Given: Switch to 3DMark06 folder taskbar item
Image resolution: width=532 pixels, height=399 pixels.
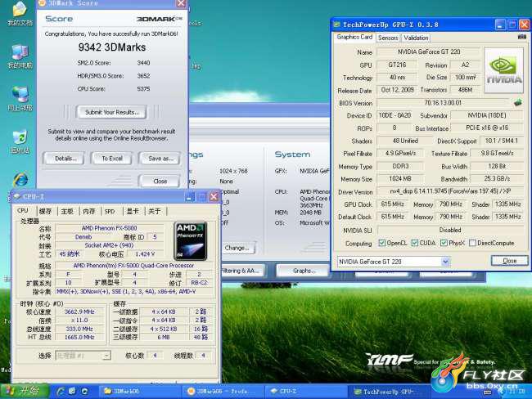Looking at the screenshot, I should pos(140,391).
